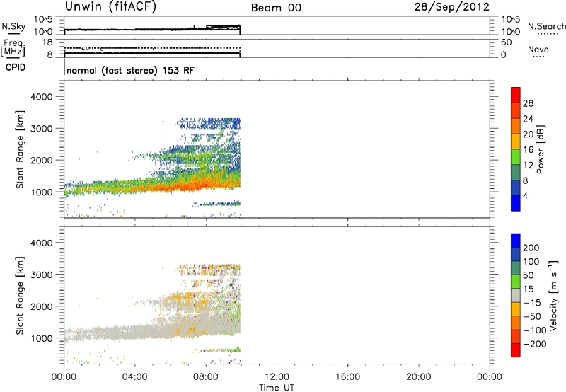566x392 pixels.
Task: Click the 'N.Sky' legend label
Action: (x=13, y=27)
